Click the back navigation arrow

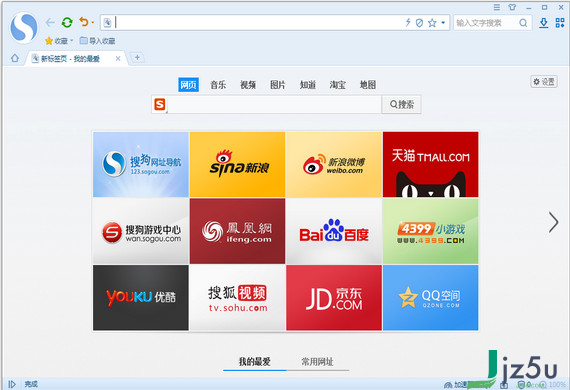50,23
